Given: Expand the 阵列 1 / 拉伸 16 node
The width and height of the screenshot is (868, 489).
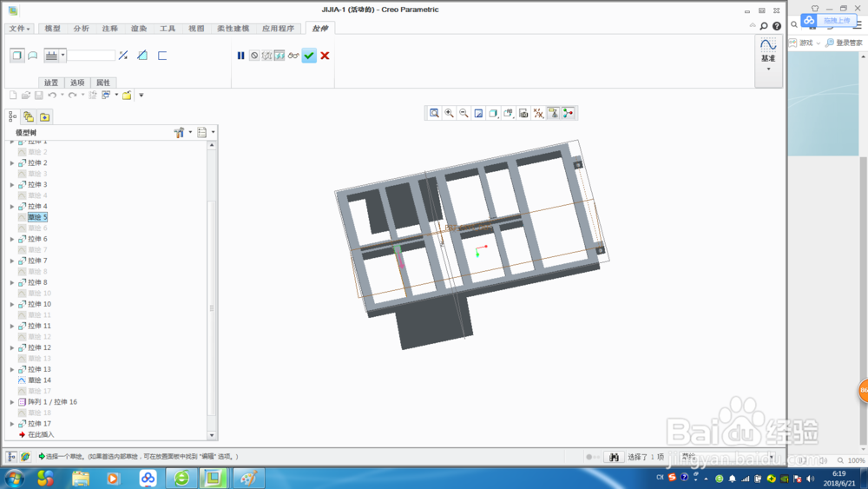Looking at the screenshot, I should pos(12,402).
